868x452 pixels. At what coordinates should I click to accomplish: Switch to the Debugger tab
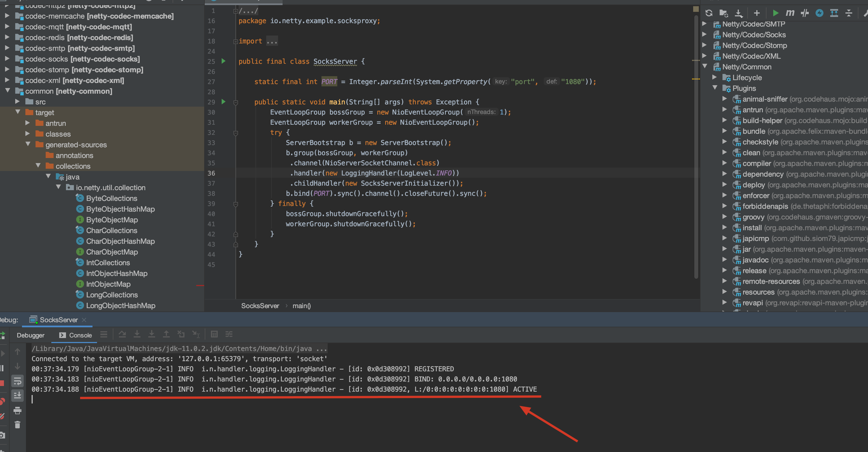[30, 335]
